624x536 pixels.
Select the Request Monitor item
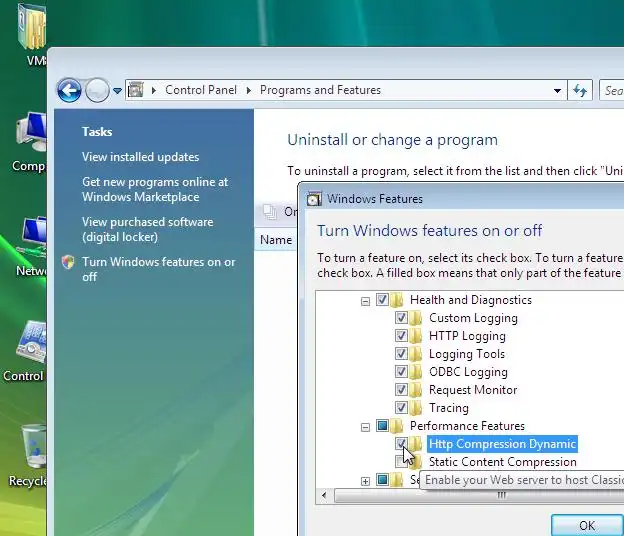tap(473, 390)
